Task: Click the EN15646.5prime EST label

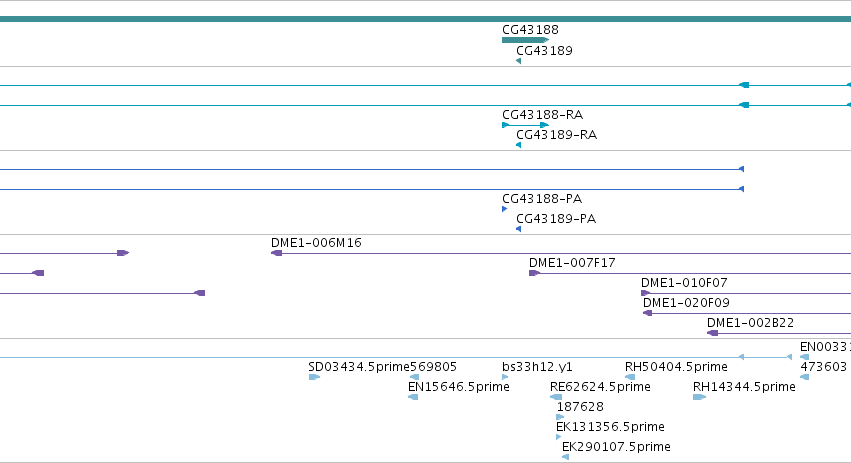Action: [x=459, y=388]
